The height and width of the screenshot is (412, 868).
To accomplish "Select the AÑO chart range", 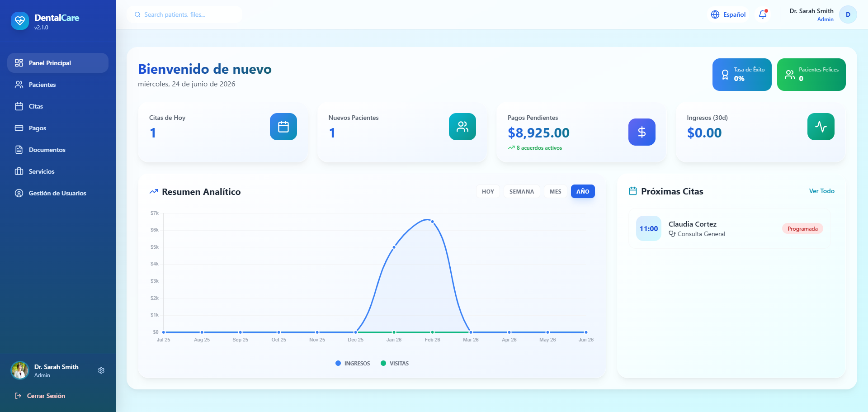I will click(583, 191).
